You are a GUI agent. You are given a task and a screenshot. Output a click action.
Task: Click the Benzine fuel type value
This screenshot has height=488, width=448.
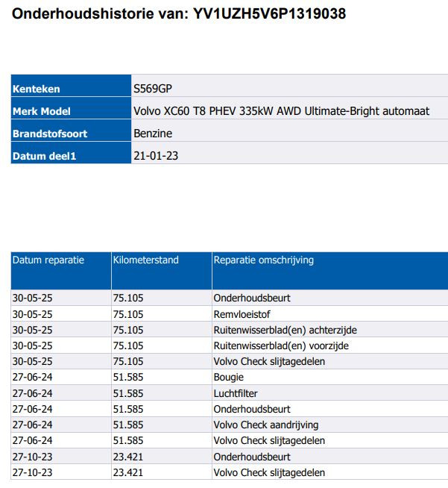click(x=153, y=134)
